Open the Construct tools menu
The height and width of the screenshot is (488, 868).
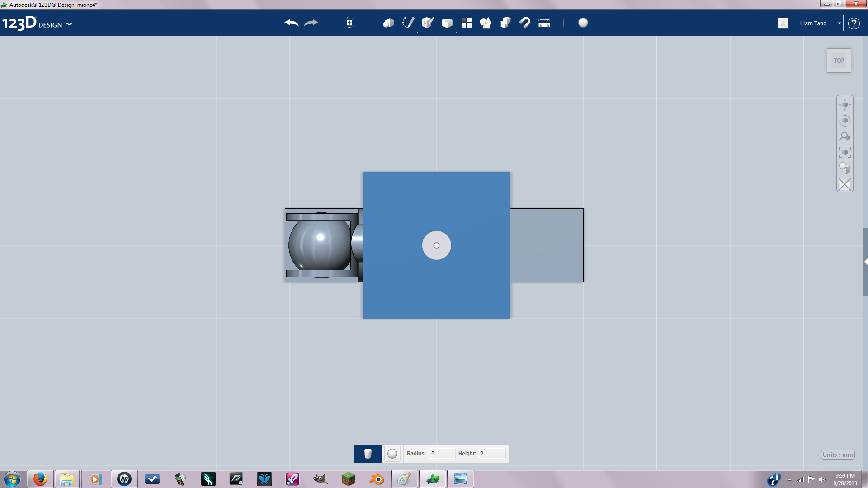click(428, 23)
